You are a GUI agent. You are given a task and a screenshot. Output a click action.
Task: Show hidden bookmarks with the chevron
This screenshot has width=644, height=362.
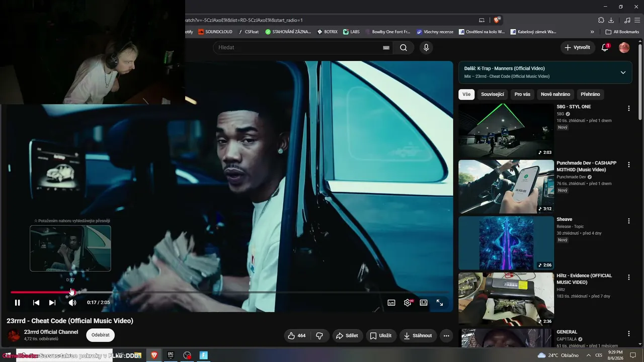click(x=592, y=32)
